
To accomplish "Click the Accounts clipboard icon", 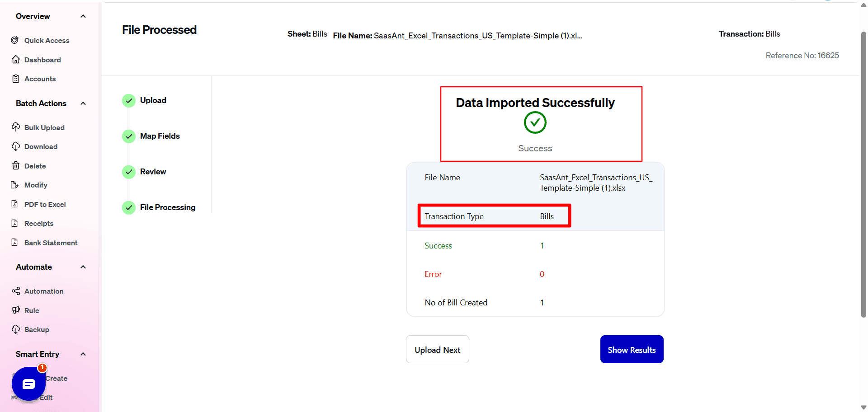I will [16, 79].
